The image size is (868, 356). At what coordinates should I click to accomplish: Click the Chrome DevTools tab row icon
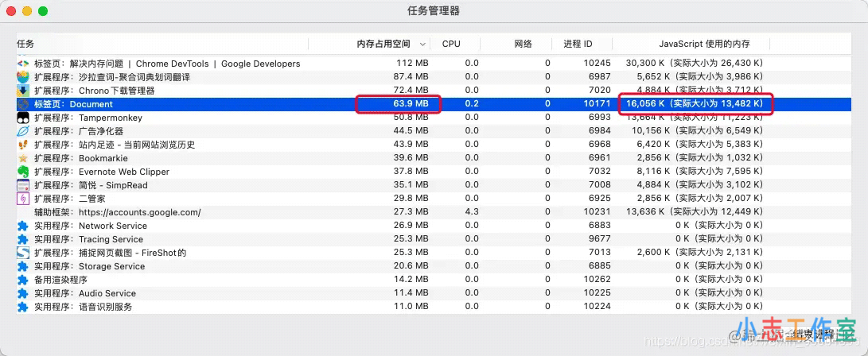23,64
